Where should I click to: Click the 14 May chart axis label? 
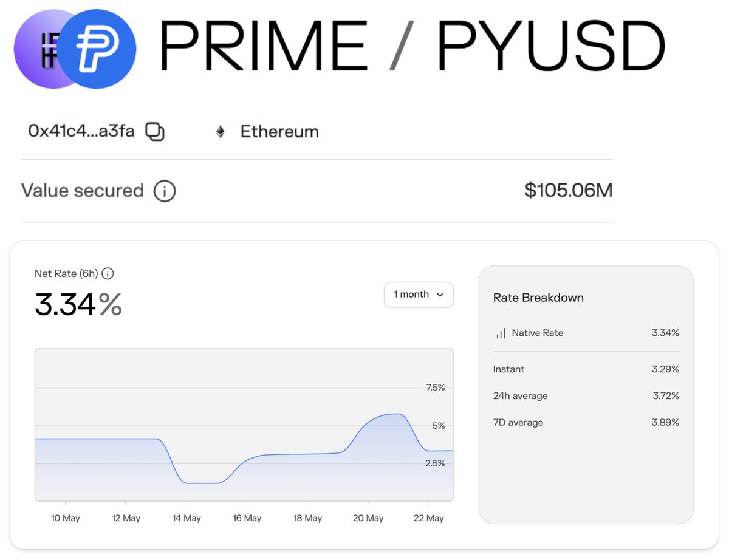186,518
